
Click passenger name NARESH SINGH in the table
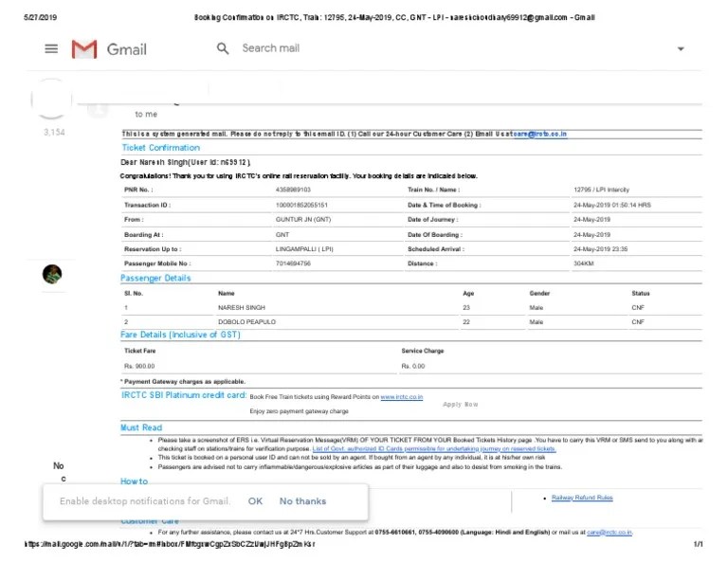(242, 308)
